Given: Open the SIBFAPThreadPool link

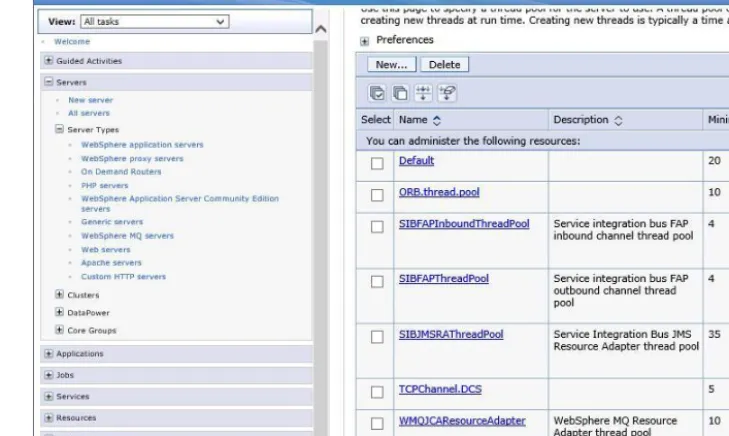Looking at the screenshot, I should [444, 279].
